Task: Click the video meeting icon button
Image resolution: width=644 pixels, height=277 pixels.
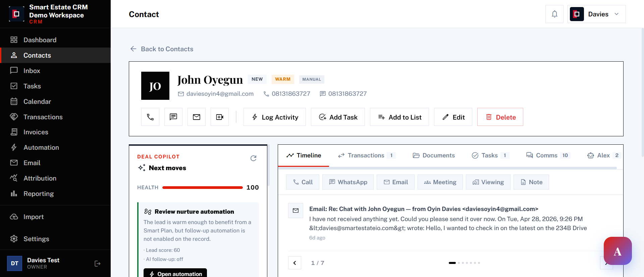Action: point(220,117)
